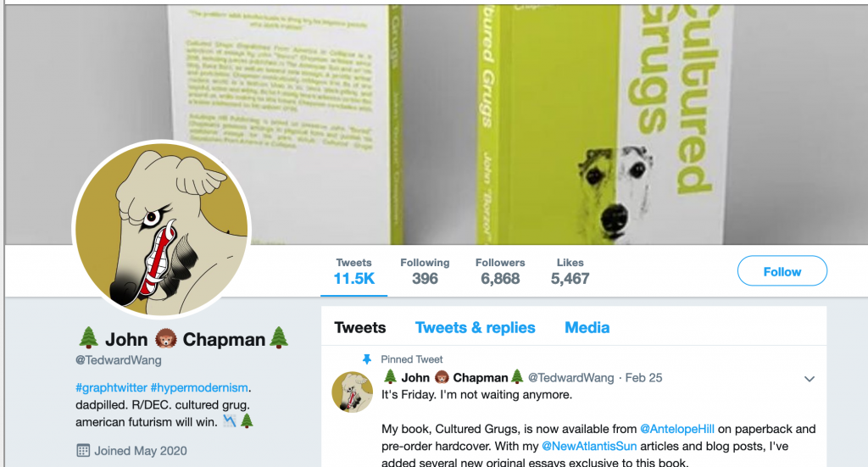
Task: Follow the John Chapman account
Action: point(782,271)
